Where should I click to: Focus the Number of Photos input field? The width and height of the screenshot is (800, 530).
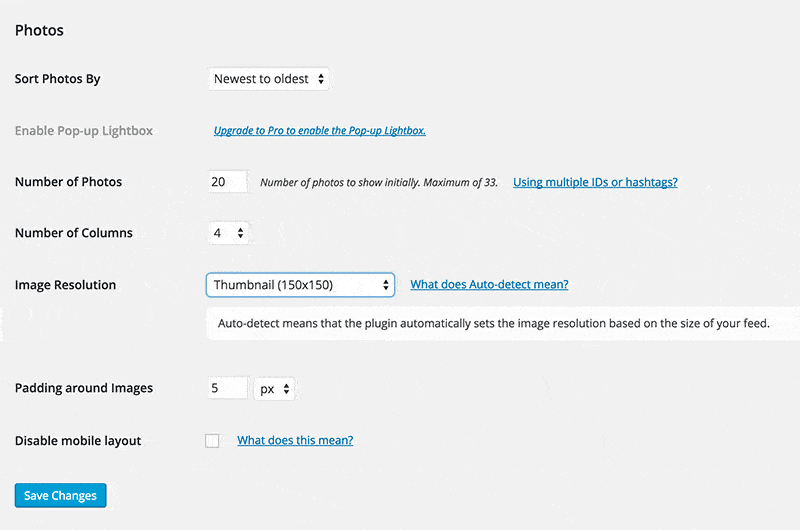pos(227,182)
